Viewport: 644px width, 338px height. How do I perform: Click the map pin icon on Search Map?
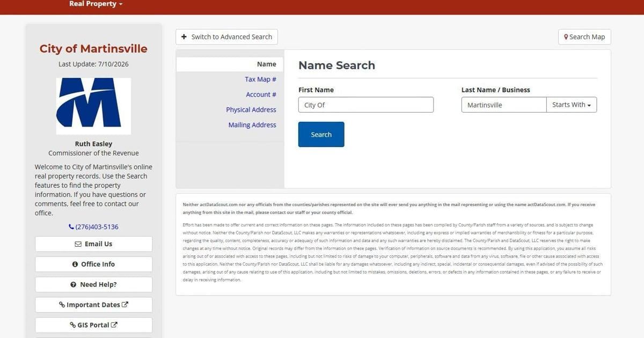click(x=566, y=37)
